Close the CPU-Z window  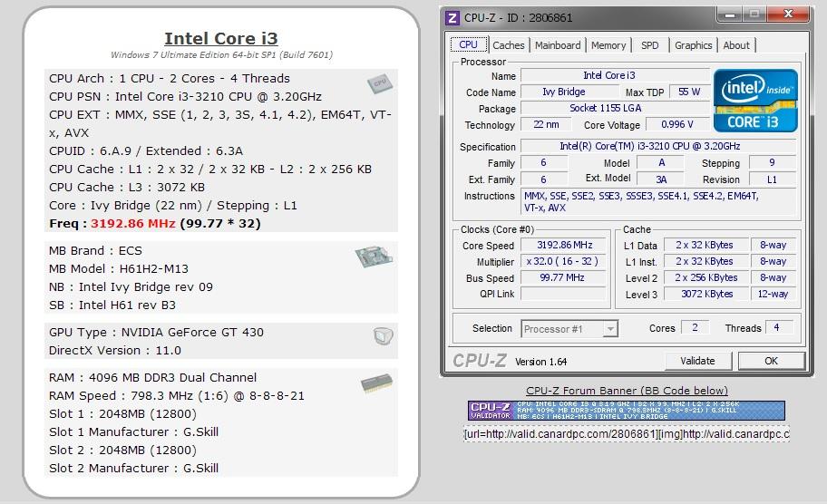[x=789, y=15]
